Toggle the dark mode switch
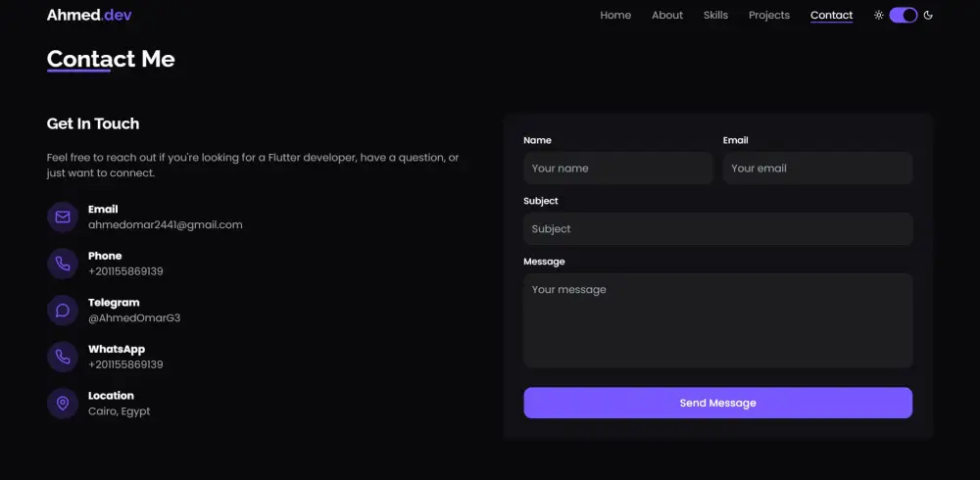 pyautogui.click(x=904, y=16)
